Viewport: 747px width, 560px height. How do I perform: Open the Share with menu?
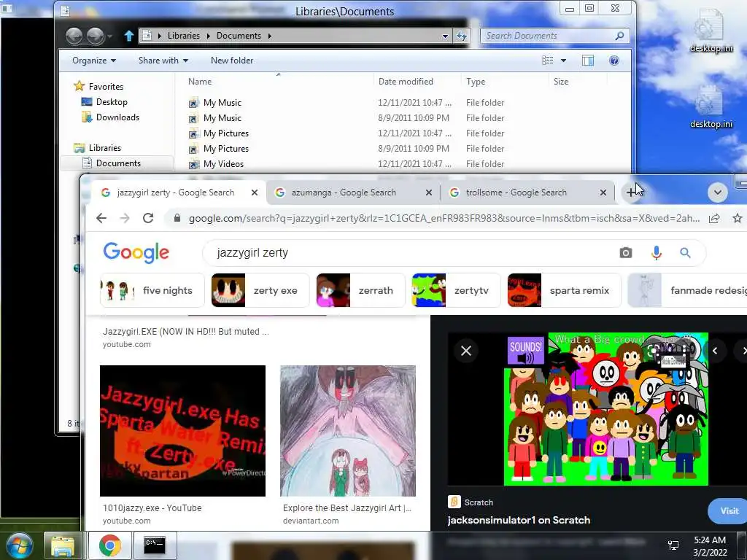[x=163, y=61]
